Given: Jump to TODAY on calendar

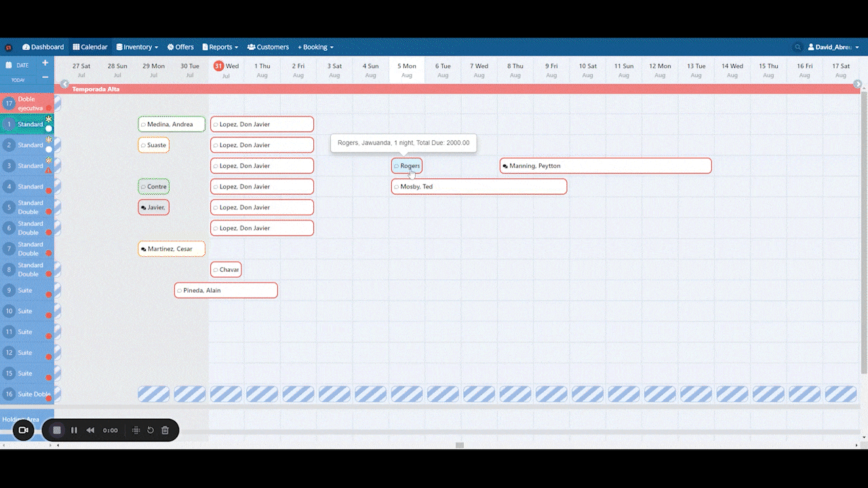Looking at the screenshot, I should [x=18, y=80].
